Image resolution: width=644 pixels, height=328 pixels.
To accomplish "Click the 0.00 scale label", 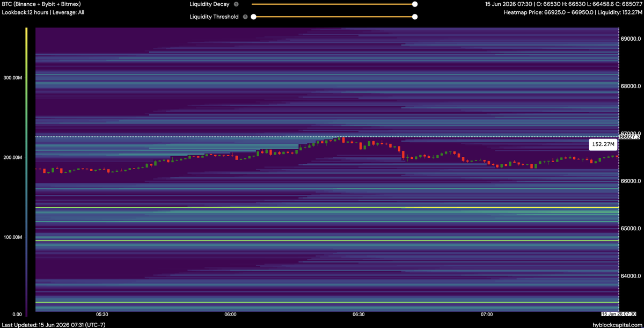I will (x=17, y=314).
